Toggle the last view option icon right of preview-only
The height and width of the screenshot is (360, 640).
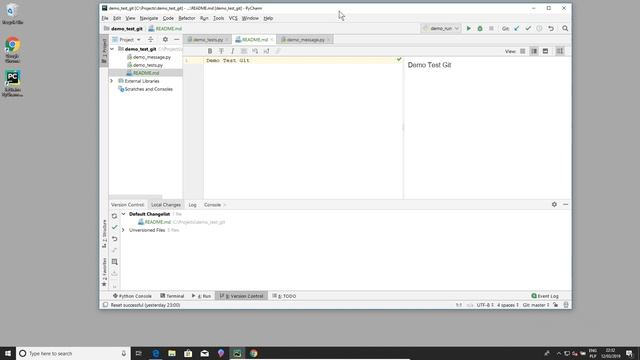pos(560,51)
